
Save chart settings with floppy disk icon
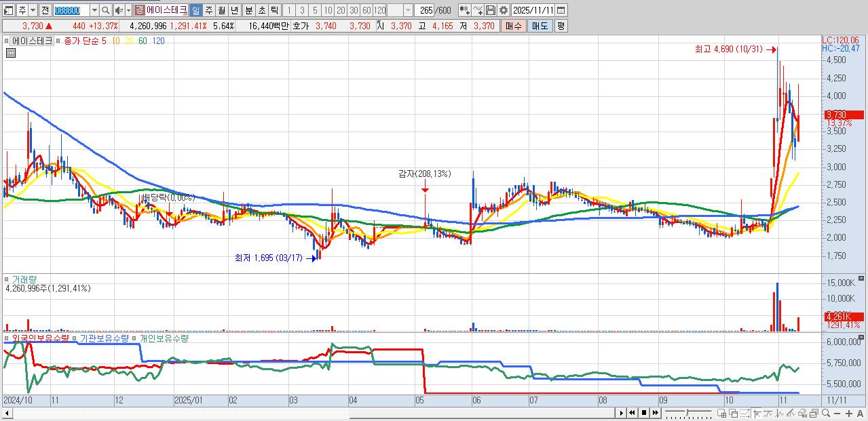click(490, 10)
